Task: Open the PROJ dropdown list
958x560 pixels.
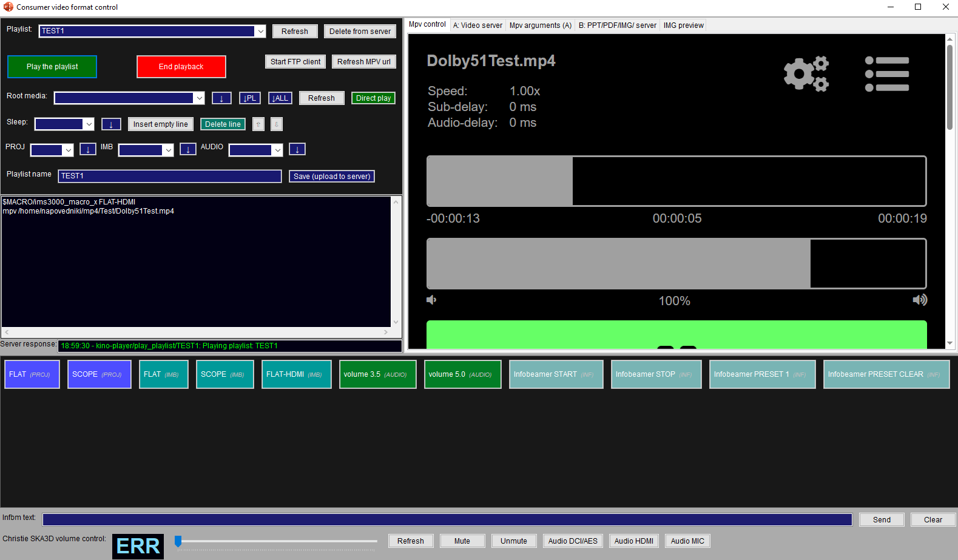Action: (68, 150)
